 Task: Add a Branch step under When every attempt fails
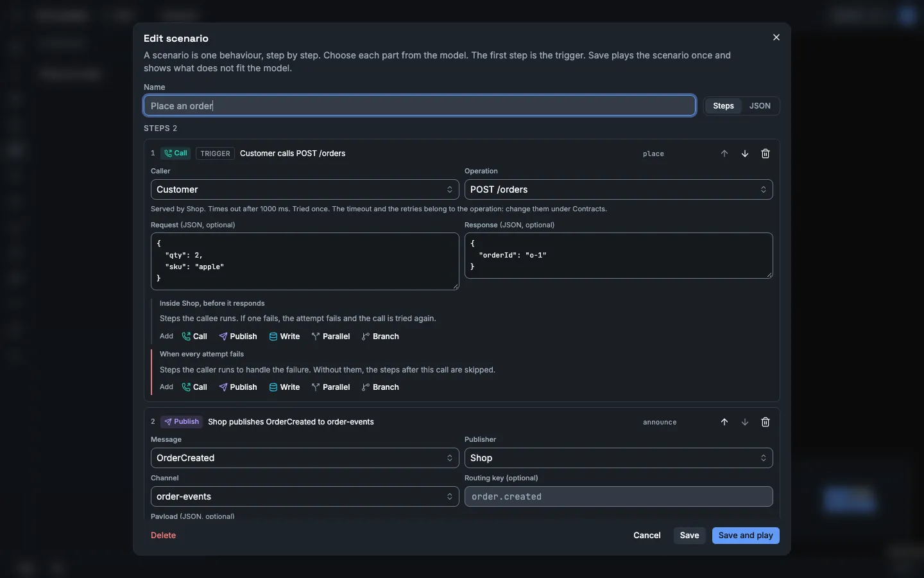click(381, 387)
